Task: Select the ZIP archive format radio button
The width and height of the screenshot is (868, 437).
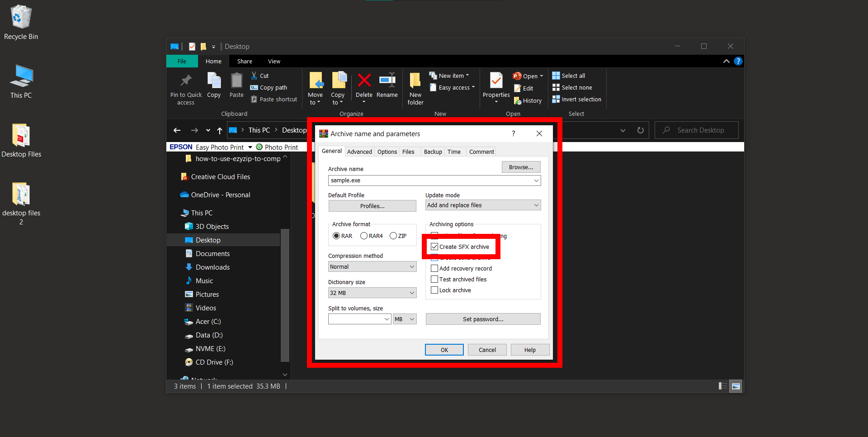Action: point(392,236)
